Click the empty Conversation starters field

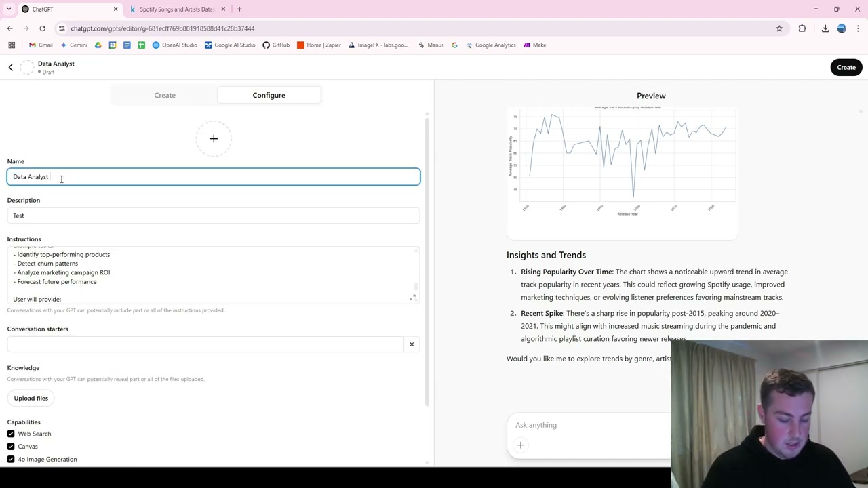click(205, 344)
